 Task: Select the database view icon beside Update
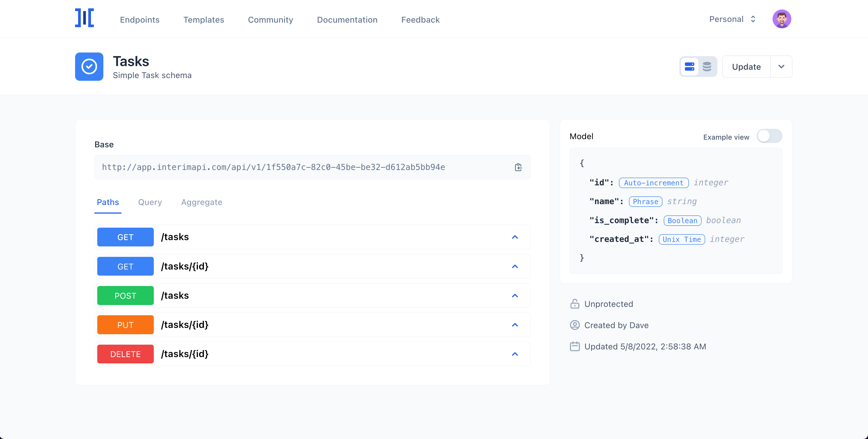(x=707, y=67)
